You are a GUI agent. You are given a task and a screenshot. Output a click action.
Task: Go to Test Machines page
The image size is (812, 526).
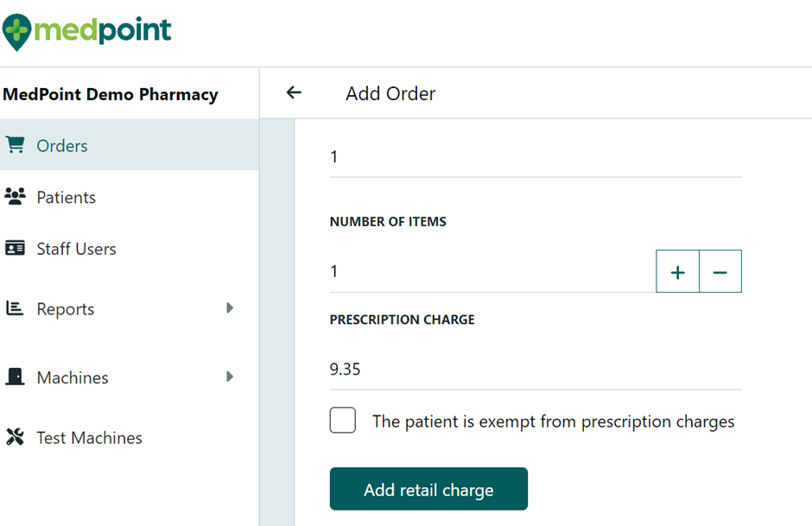tap(89, 438)
